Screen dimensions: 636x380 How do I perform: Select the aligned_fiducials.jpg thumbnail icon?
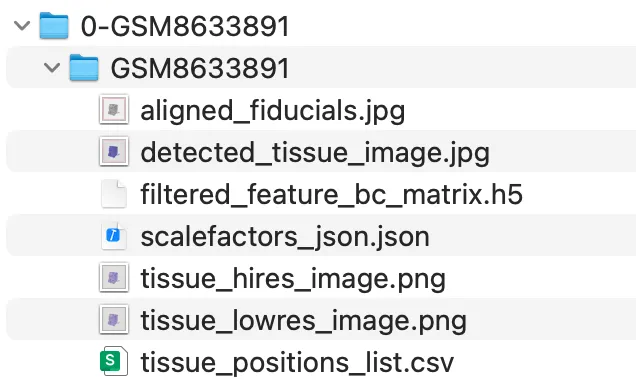[x=114, y=109]
